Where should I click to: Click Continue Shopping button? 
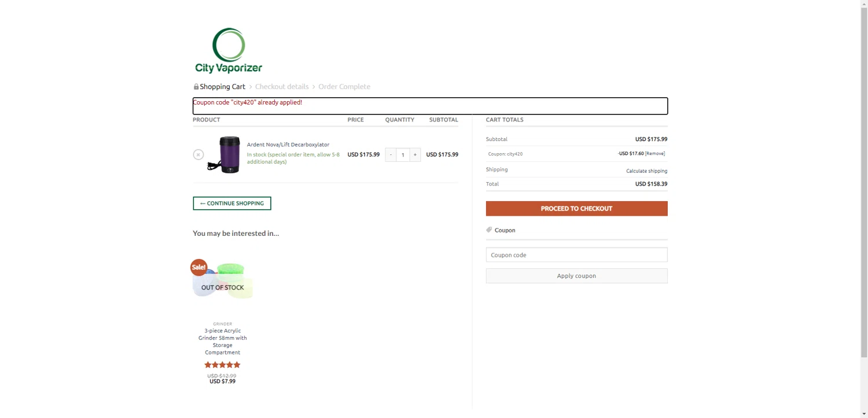tap(232, 204)
